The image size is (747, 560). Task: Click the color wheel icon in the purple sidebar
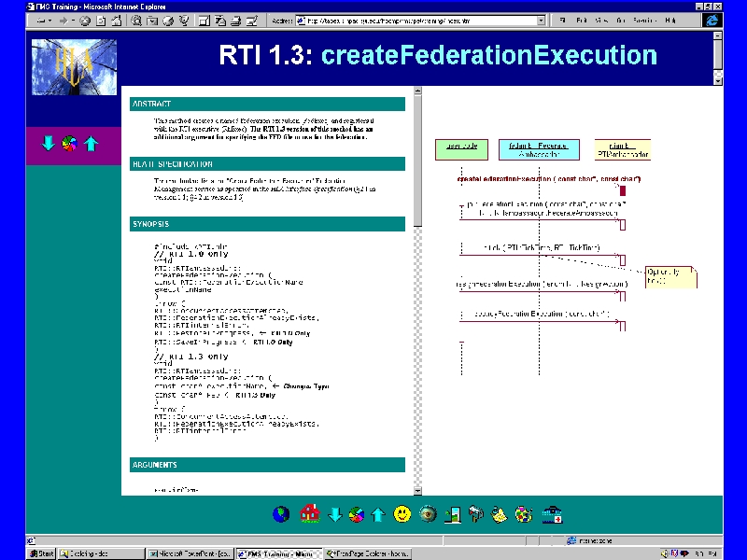pos(69,143)
